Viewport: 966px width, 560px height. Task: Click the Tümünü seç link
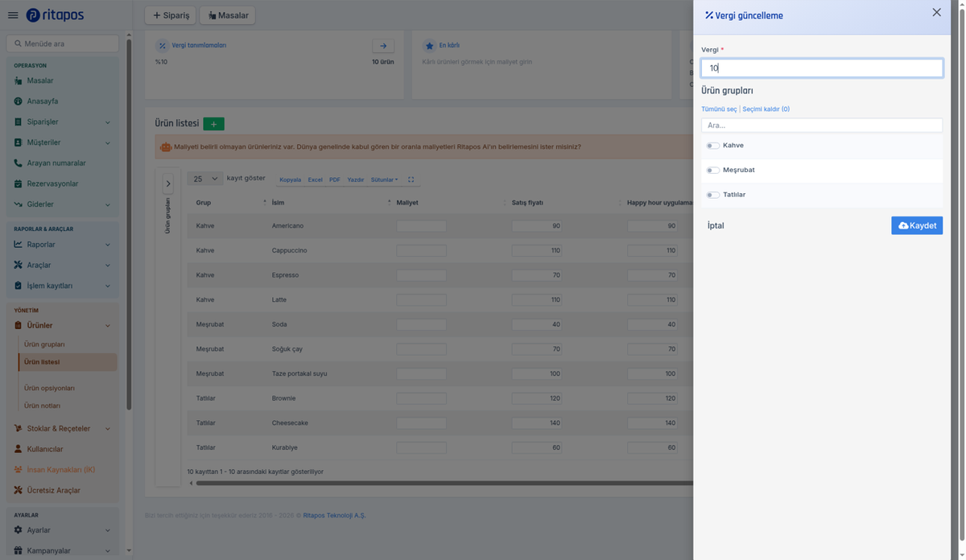[719, 109]
